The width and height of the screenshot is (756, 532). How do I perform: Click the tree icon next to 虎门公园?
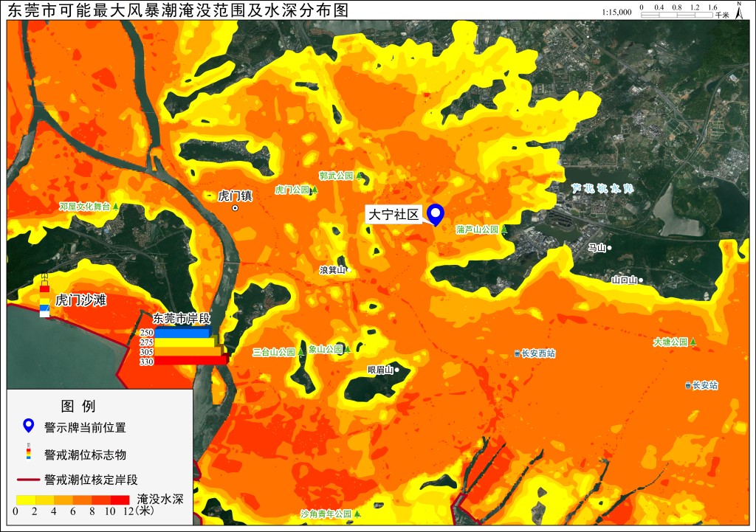(315, 190)
